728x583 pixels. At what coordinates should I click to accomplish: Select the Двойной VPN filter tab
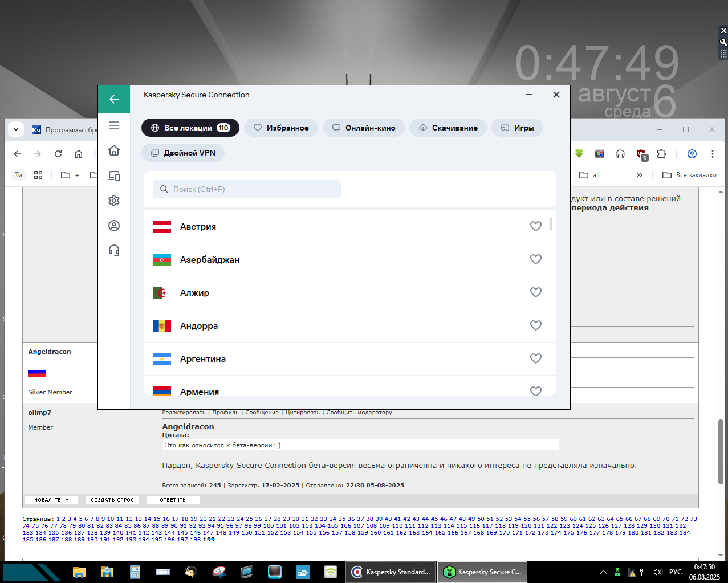tap(183, 153)
